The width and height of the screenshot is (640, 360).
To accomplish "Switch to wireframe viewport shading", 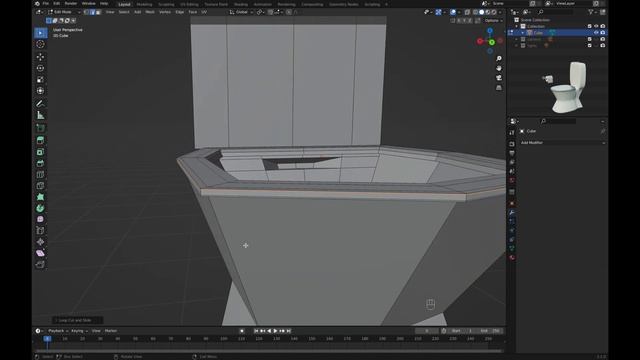I will point(476,12).
